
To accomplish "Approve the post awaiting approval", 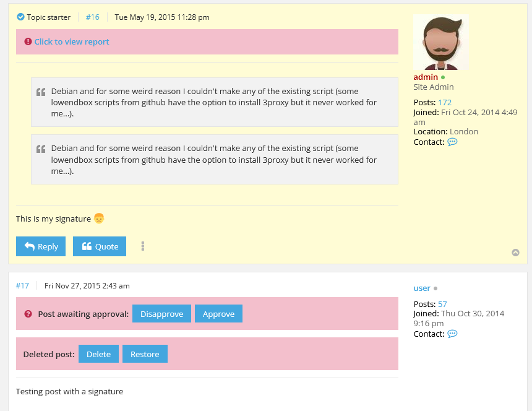I will (218, 314).
